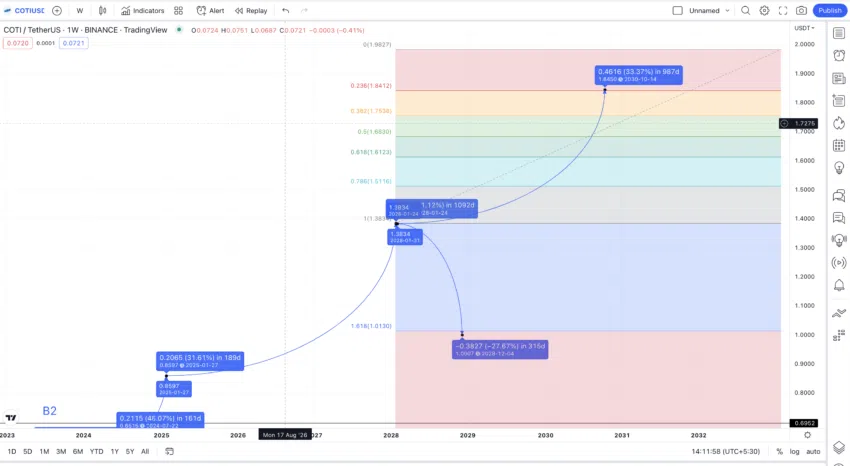Undo the last chart action
Viewport: 850px width, 466px height.
[x=286, y=10]
